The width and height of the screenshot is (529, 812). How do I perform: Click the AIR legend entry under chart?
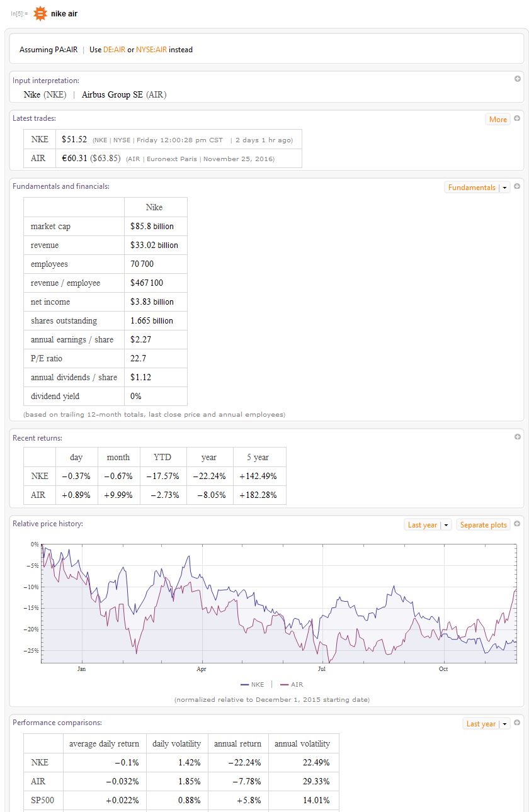coord(292,684)
